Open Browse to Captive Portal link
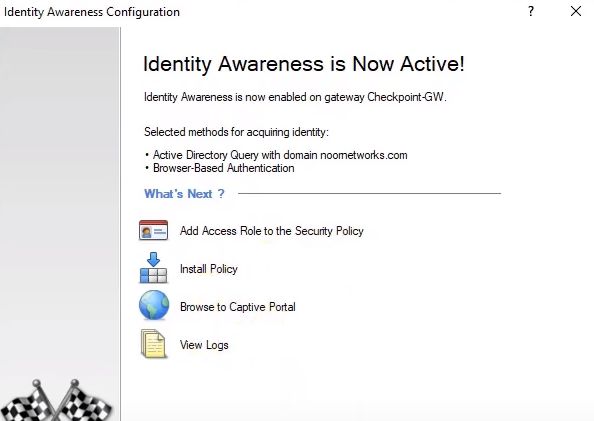The image size is (594, 421). [238, 307]
